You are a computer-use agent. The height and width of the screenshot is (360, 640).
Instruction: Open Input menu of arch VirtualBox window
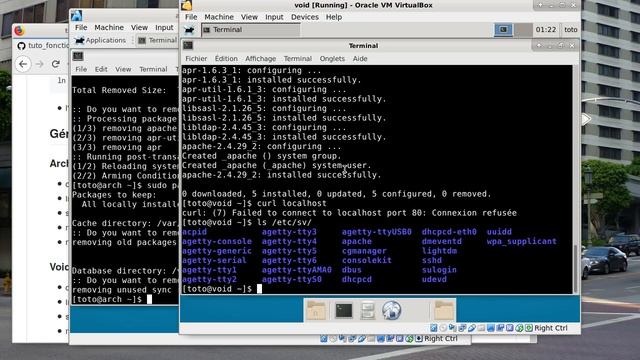click(164, 27)
